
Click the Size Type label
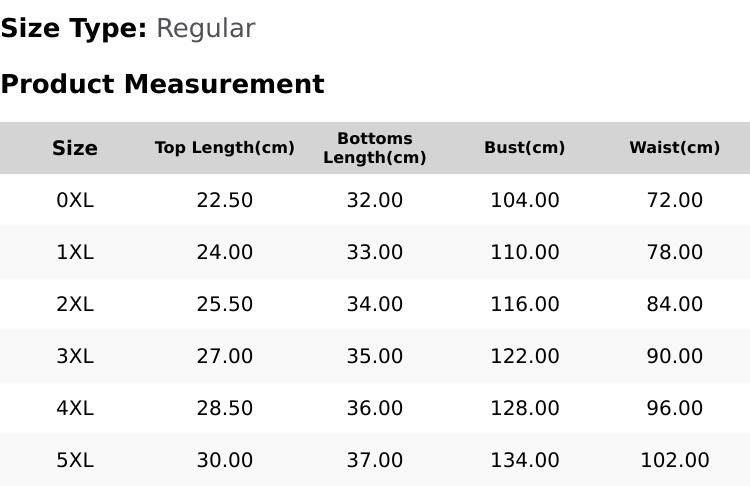pos(74,29)
